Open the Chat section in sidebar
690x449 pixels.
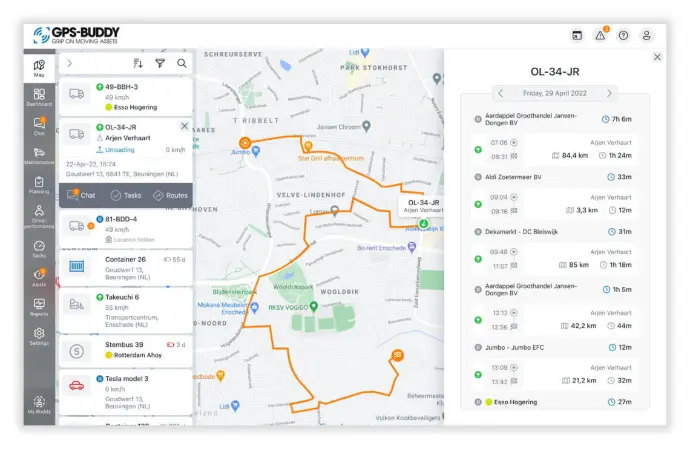tap(39, 126)
